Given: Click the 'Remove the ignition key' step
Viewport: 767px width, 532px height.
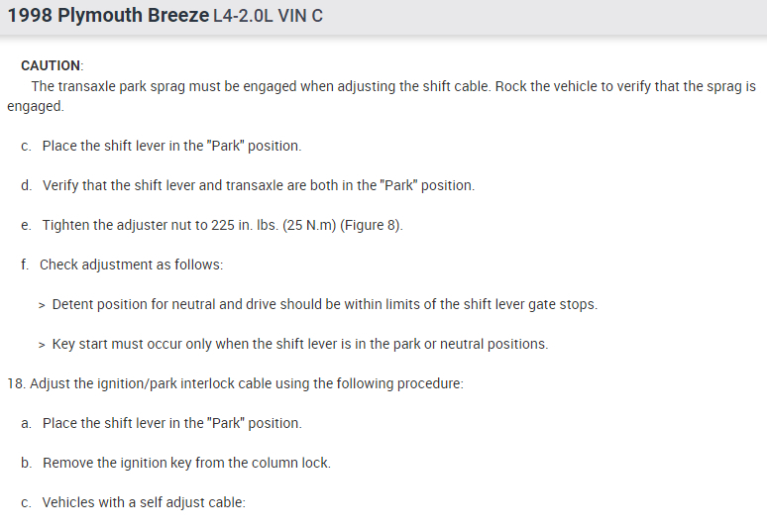Looking at the screenshot, I should pos(186,463).
